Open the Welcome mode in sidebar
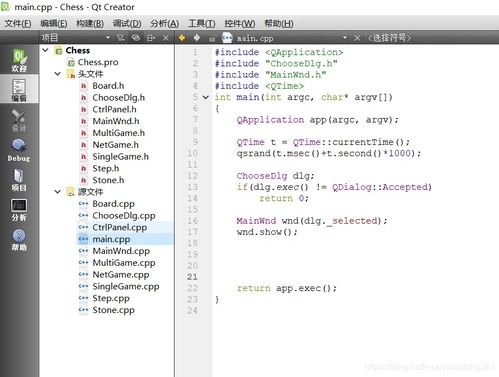The height and width of the screenshot is (377, 499). coord(19,60)
